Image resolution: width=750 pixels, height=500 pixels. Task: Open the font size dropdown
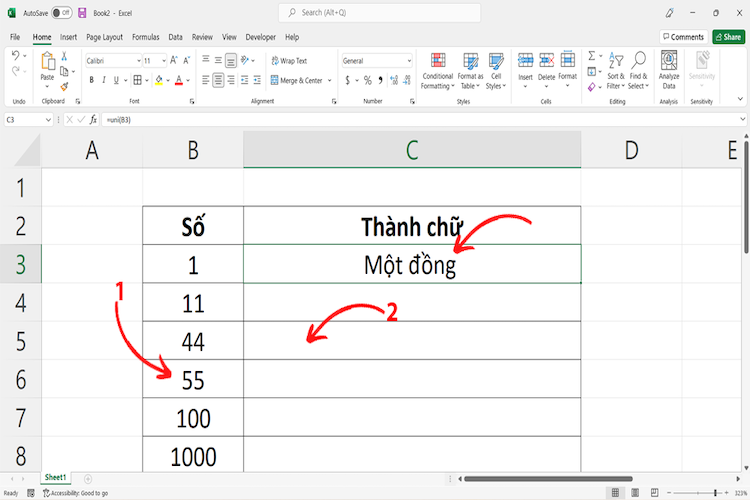coord(164,61)
